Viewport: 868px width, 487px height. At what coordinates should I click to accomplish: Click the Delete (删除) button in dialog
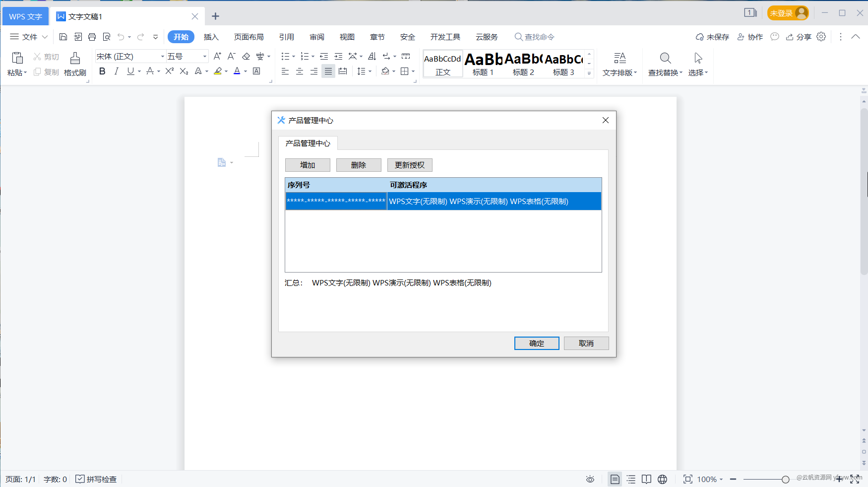[x=359, y=165]
